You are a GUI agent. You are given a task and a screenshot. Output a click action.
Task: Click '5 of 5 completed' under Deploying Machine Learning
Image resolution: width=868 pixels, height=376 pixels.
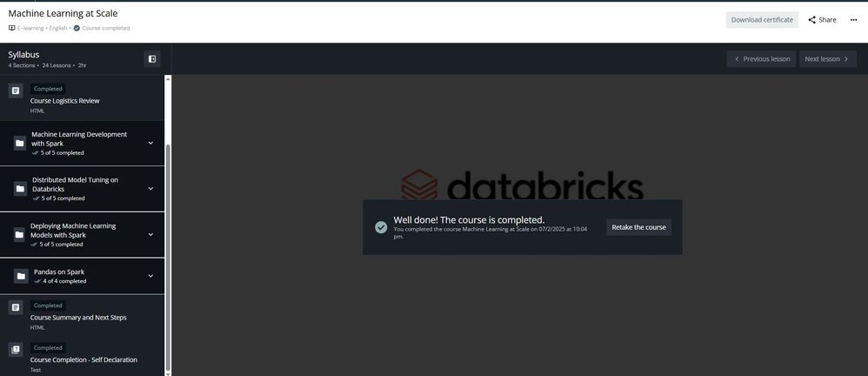point(61,245)
